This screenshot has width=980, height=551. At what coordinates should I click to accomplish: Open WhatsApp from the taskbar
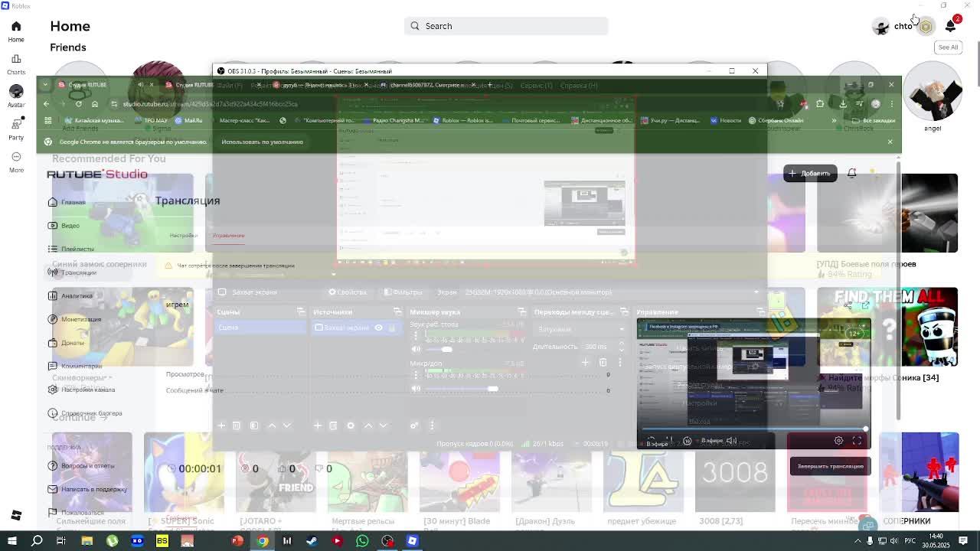tap(362, 541)
